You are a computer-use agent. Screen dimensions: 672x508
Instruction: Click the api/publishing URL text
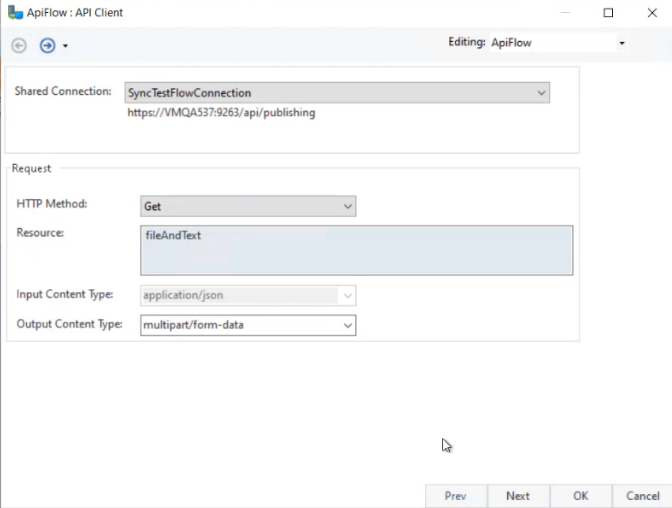click(x=221, y=113)
